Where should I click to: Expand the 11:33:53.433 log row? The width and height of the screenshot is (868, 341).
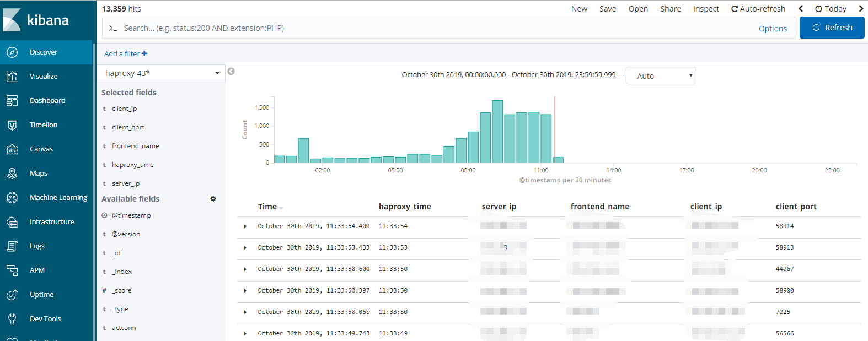(x=245, y=248)
